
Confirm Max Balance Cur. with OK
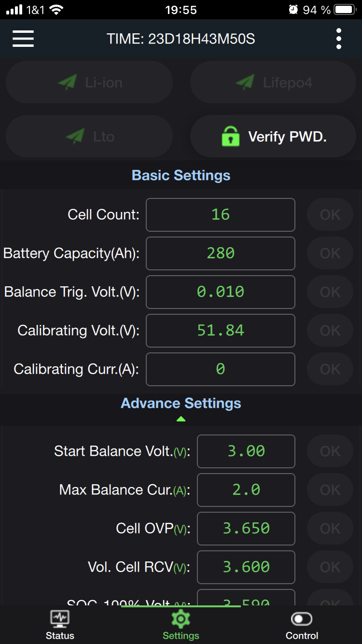pos(330,490)
